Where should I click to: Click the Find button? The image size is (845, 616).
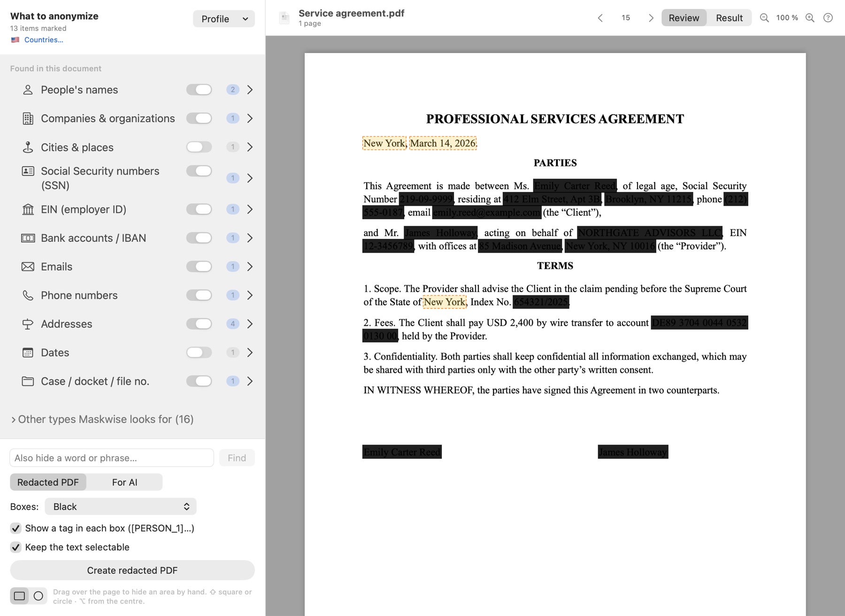pos(237,458)
